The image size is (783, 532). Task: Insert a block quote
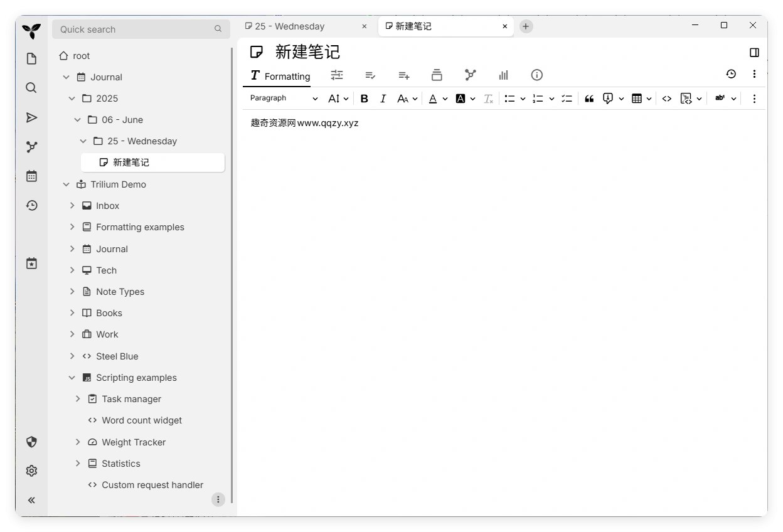click(x=589, y=98)
